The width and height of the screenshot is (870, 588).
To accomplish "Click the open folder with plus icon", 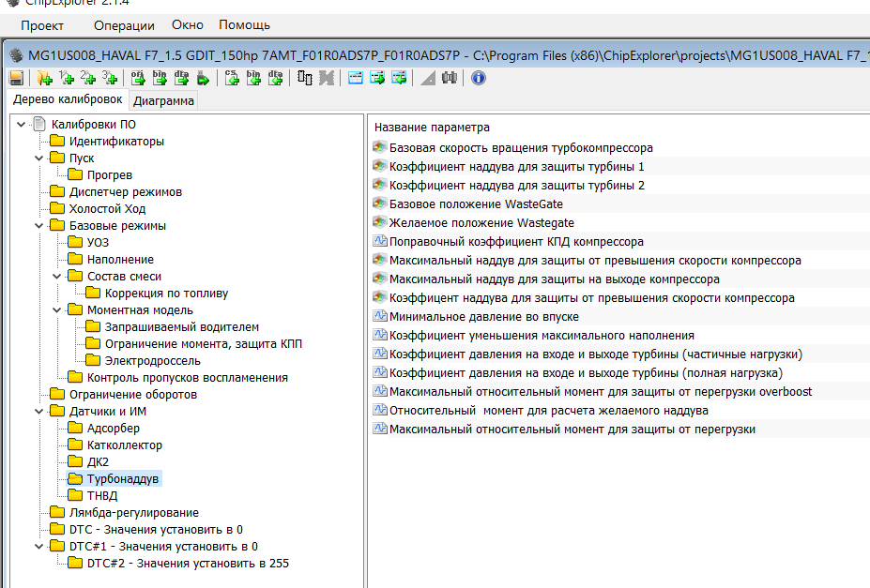I will pyautogui.click(x=43, y=78).
